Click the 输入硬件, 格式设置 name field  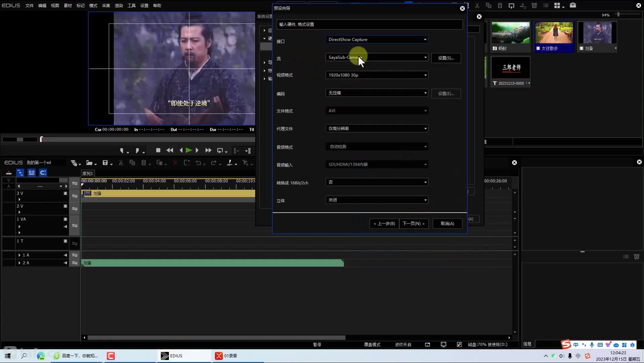(370, 25)
